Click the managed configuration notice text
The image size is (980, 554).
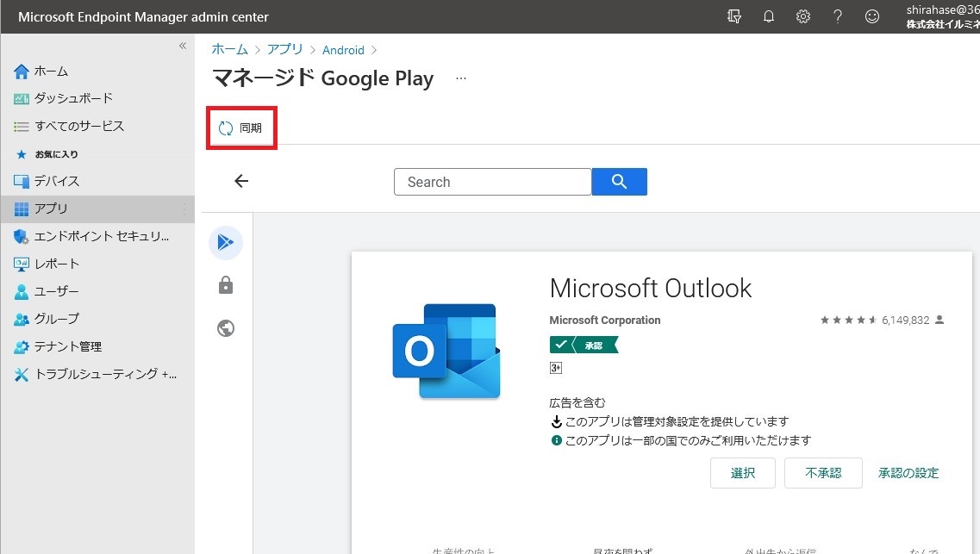pos(677,421)
